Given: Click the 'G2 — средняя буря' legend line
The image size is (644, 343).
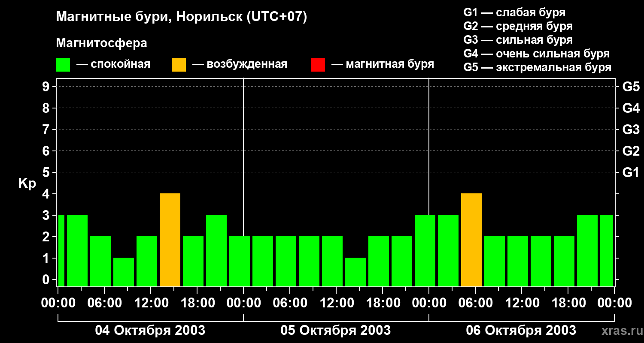Looking at the screenshot, I should click(518, 26).
